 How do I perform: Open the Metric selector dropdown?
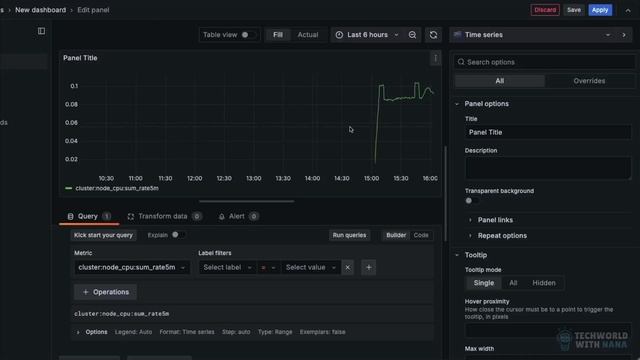pos(131,268)
